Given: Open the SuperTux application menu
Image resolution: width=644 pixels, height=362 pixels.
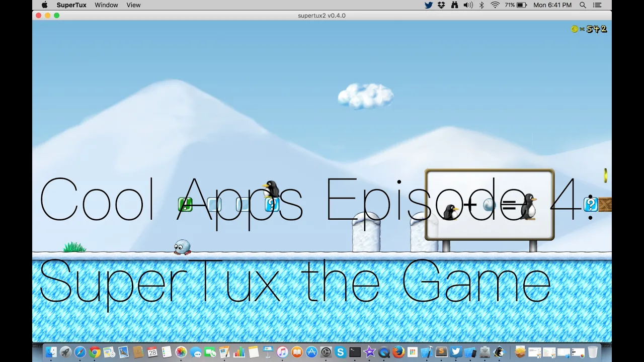Looking at the screenshot, I should pos(71,5).
